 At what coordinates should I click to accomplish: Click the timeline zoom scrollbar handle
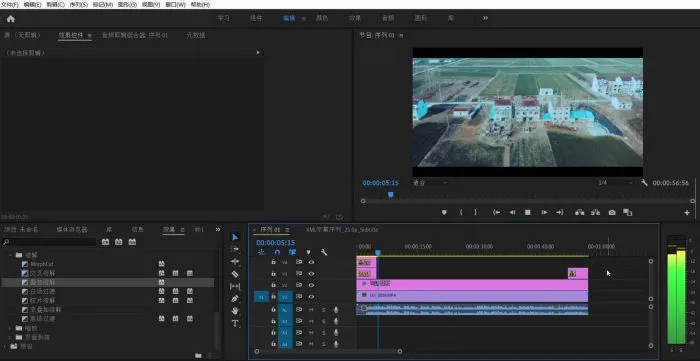point(400,351)
